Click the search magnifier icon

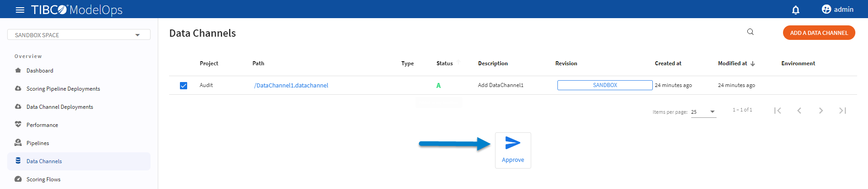pyautogui.click(x=750, y=32)
